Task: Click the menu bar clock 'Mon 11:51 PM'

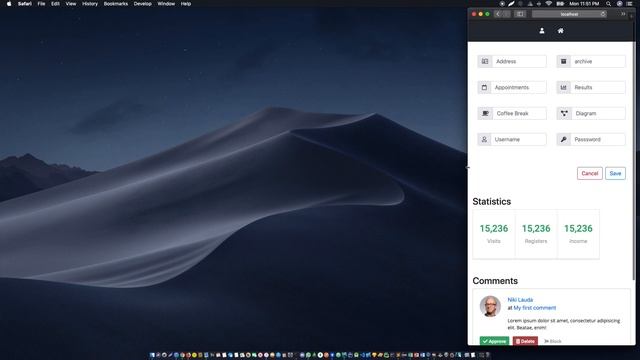Action: (584, 4)
